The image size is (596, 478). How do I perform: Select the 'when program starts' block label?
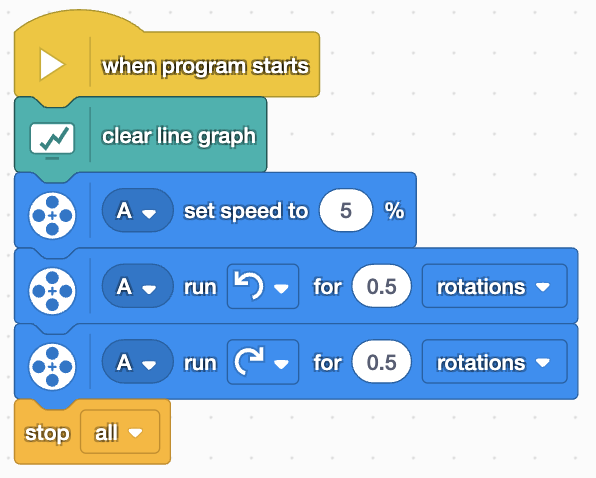[205, 66]
